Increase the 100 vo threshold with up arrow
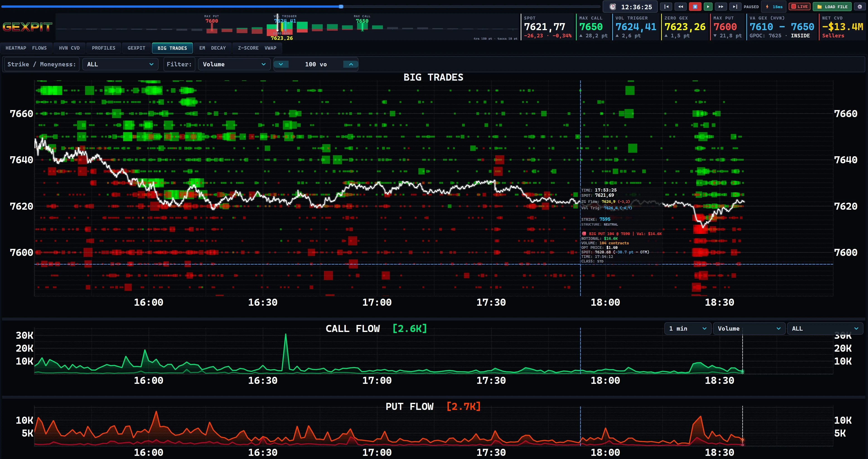 pyautogui.click(x=351, y=64)
